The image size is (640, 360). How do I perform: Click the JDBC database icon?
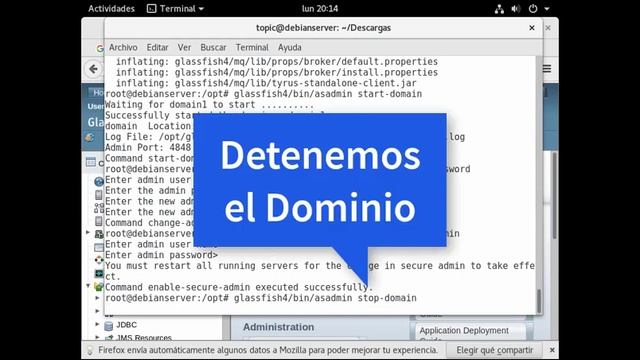(108, 325)
